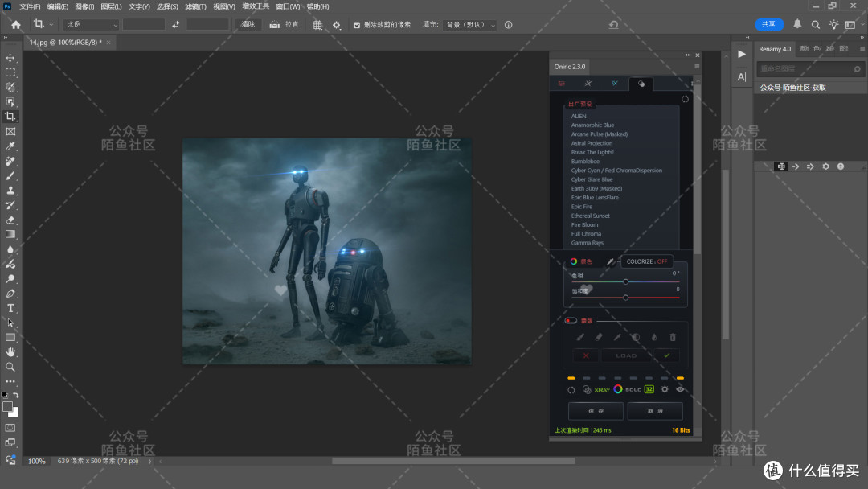Click the 共享 share button
This screenshot has height=489, width=868.
coord(769,24)
